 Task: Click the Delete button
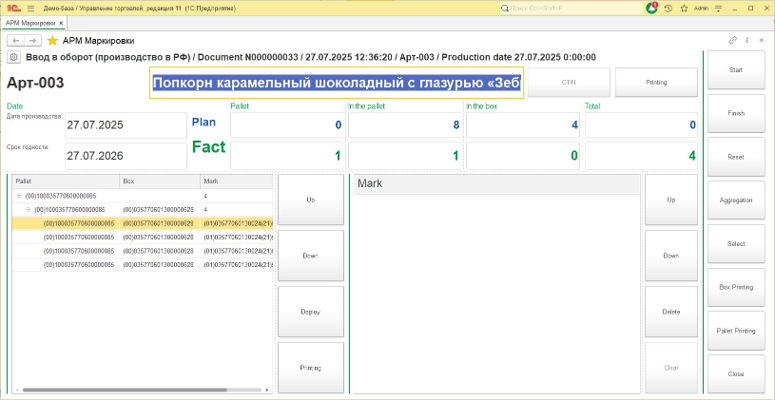(671, 312)
